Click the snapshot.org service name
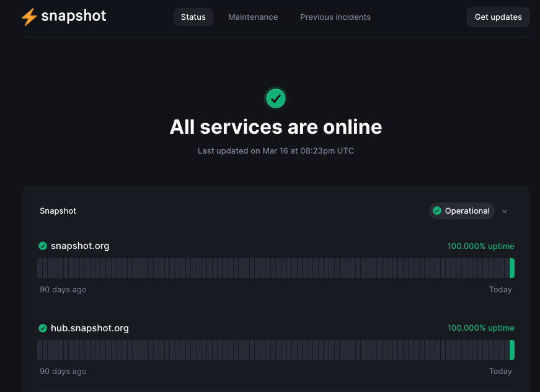Image resolution: width=540 pixels, height=392 pixels. pyautogui.click(x=80, y=246)
